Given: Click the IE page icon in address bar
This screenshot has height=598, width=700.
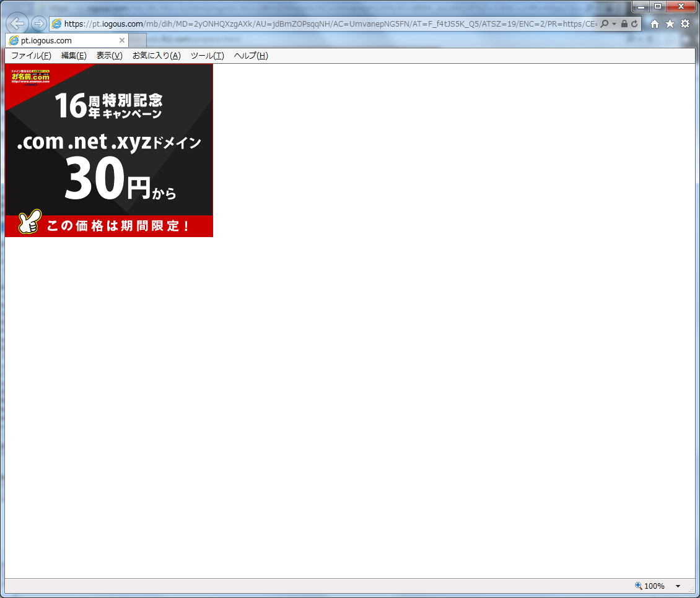Looking at the screenshot, I should click(56, 24).
